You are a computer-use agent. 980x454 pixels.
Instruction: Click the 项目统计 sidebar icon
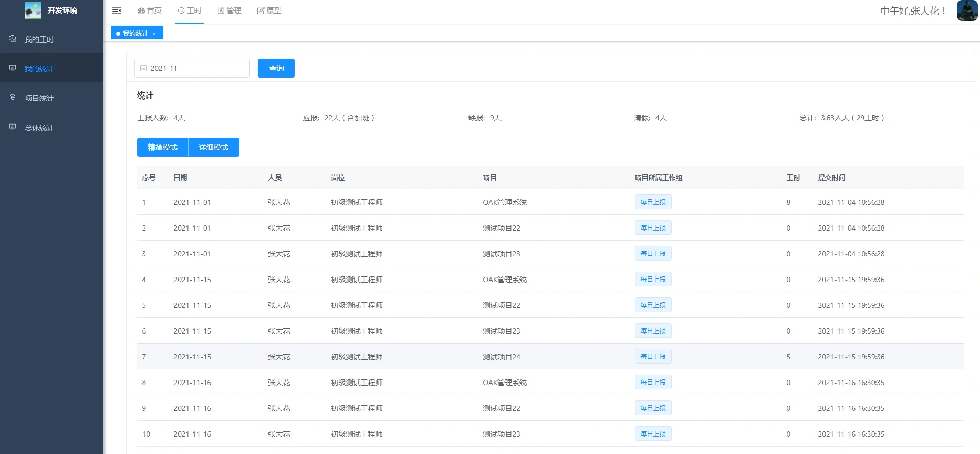click(13, 98)
